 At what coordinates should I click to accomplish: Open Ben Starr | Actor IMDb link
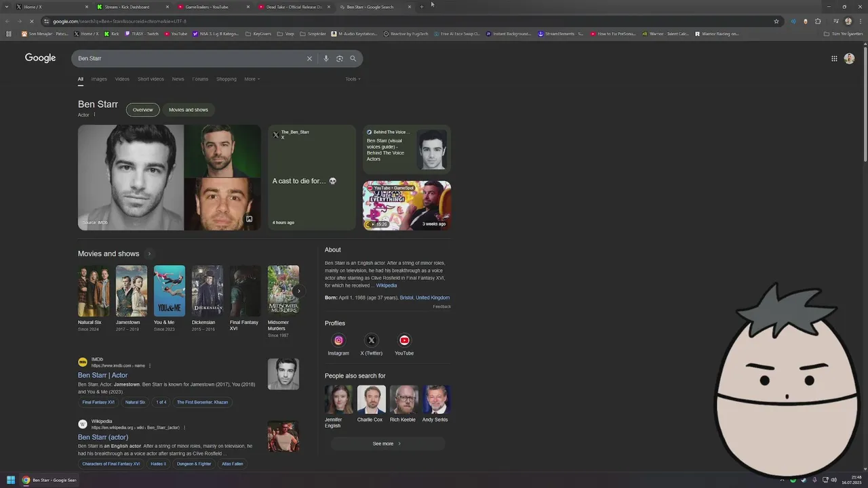[x=102, y=375]
